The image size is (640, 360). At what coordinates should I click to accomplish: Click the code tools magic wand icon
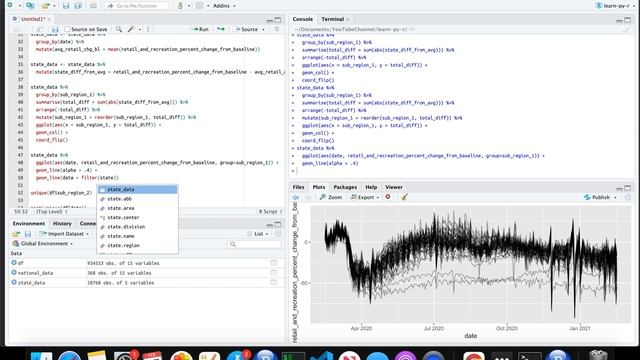(131, 29)
